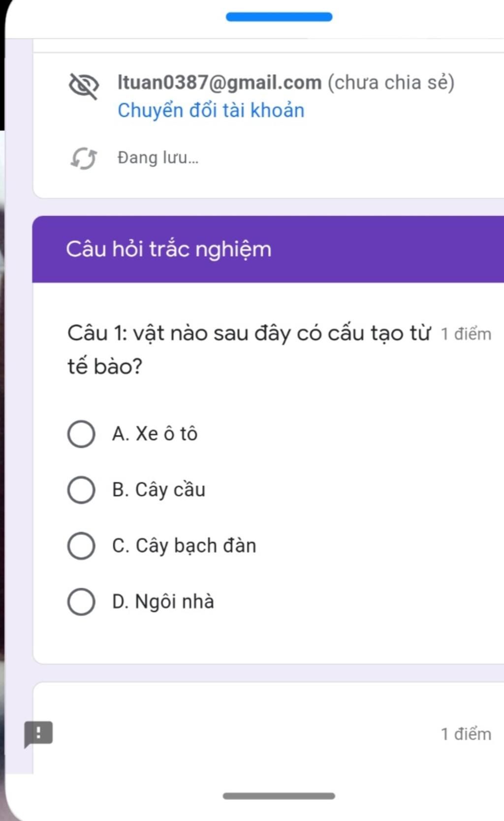Image resolution: width=504 pixels, height=821 pixels.
Task: Click the Chuyển đổi tài khoản link
Action: tap(211, 110)
